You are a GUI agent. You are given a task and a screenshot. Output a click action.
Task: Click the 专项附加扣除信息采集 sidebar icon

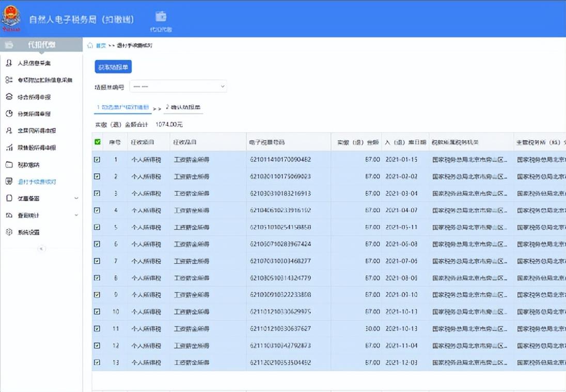(9, 80)
